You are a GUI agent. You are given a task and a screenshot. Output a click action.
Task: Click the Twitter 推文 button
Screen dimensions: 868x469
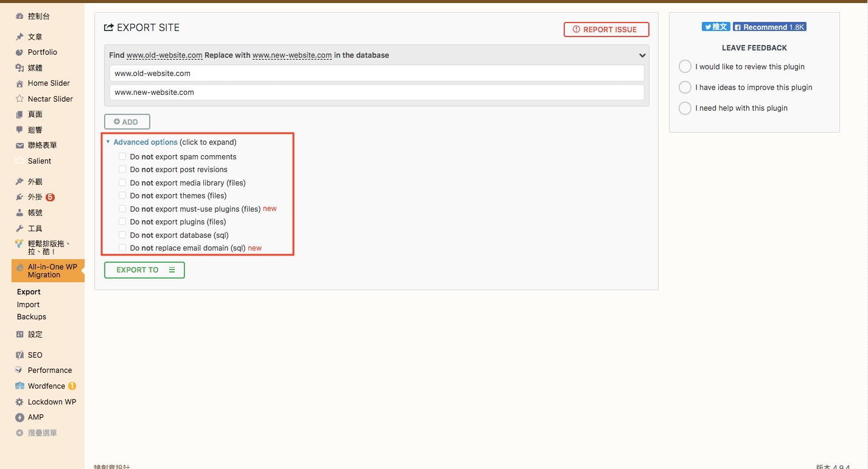click(716, 27)
